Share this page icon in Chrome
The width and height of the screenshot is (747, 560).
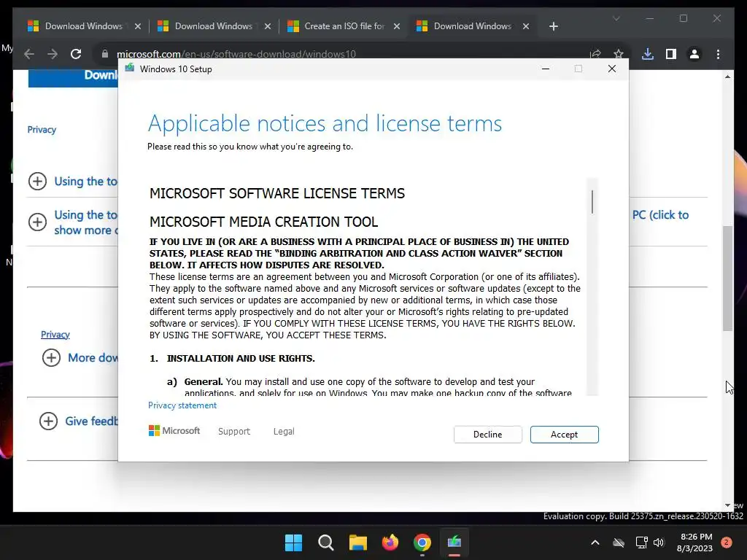point(595,54)
